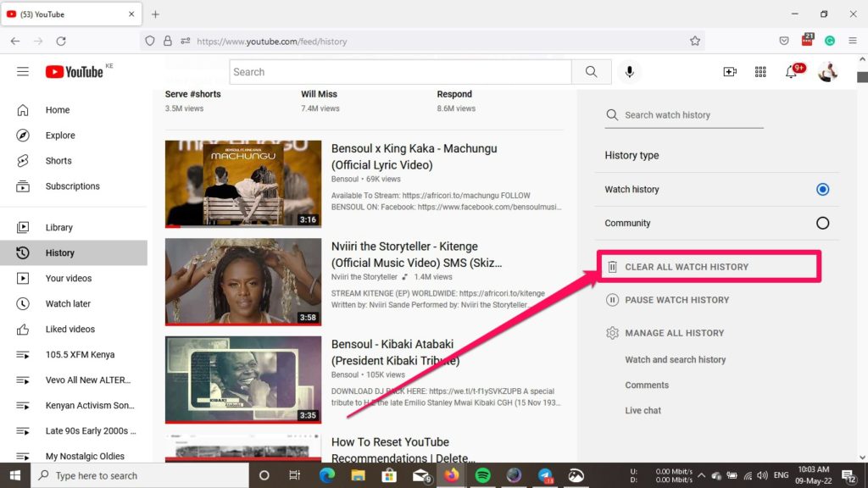
Task: Click the YouTube logo
Action: pos(75,72)
